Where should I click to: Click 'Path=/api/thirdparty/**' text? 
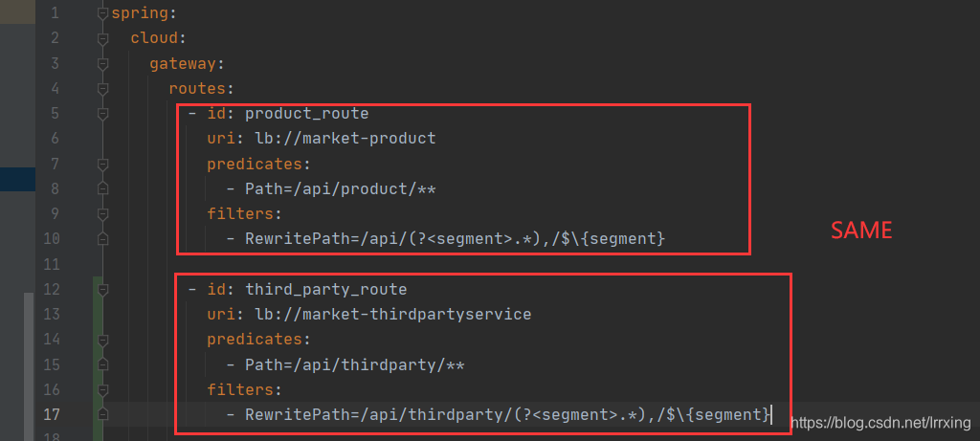coord(354,364)
